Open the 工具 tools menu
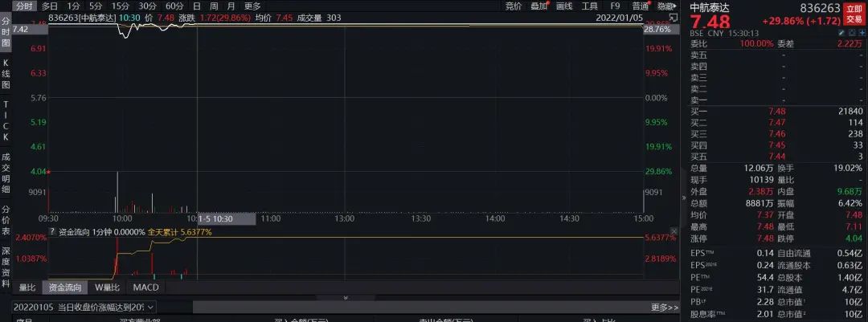The height and width of the screenshot is (322, 868). pos(590,6)
